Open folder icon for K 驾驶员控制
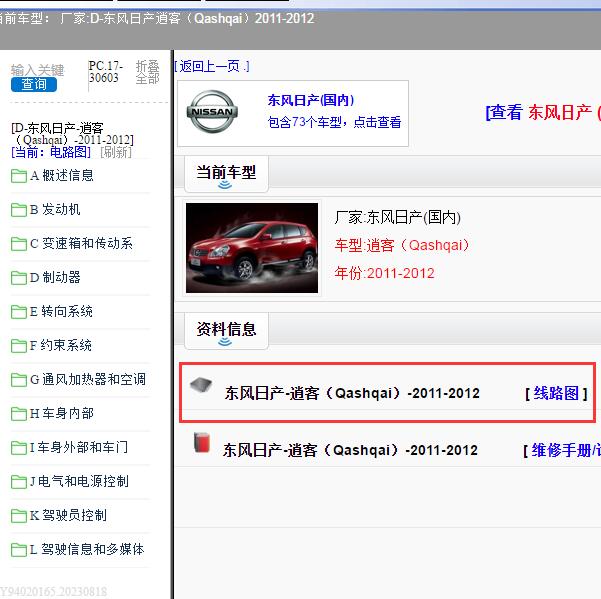The image size is (601, 599). [19, 515]
